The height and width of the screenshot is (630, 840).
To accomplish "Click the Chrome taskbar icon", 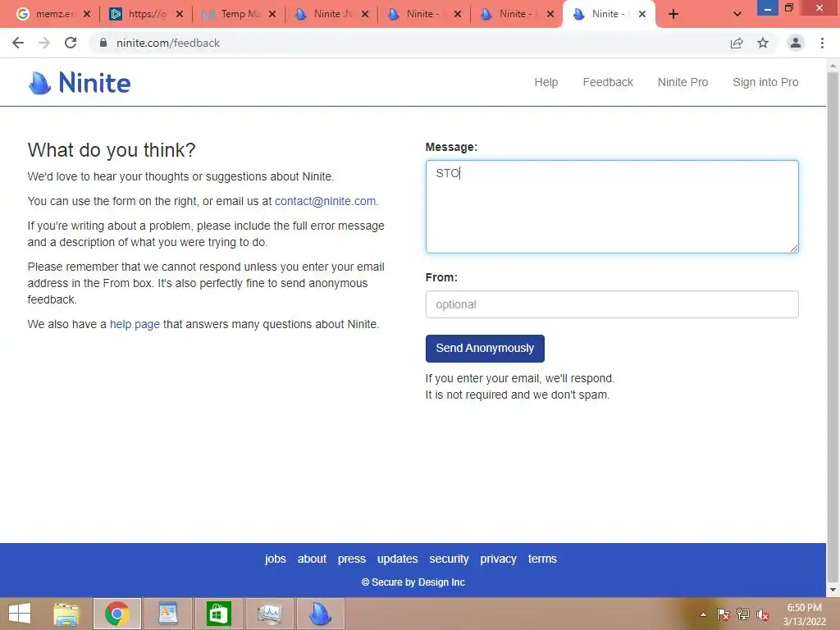I will click(117, 614).
